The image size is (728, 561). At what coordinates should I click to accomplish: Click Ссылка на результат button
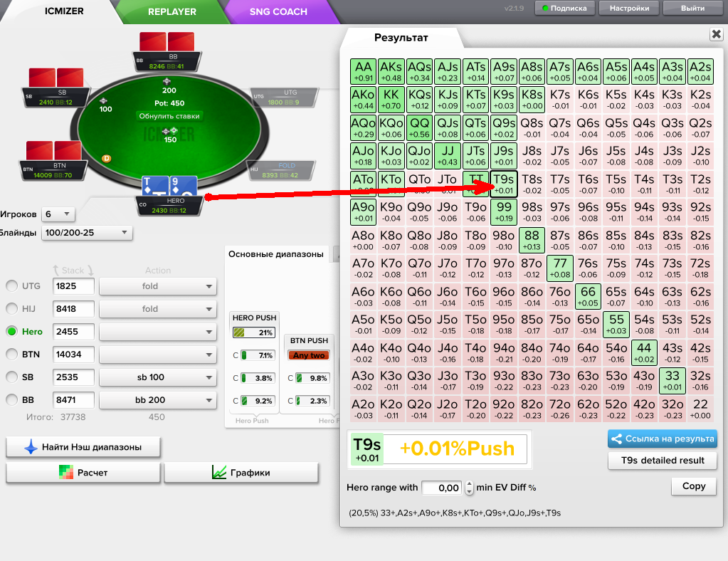pyautogui.click(x=663, y=439)
